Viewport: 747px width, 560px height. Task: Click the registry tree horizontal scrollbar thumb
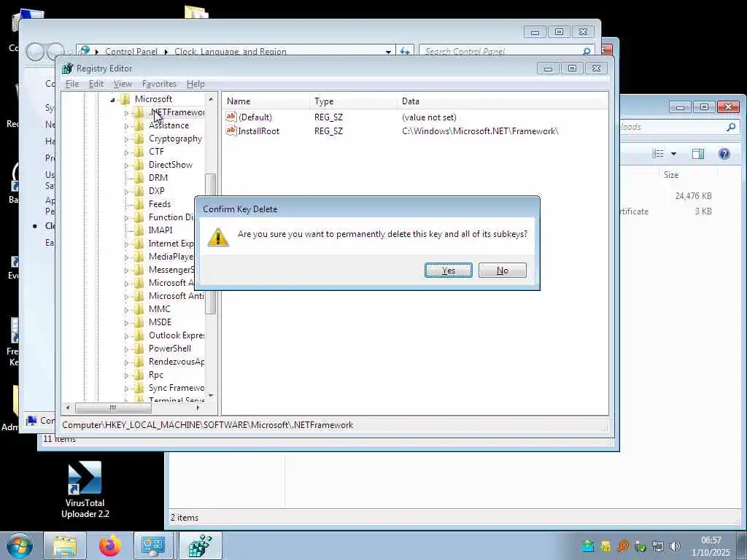pyautogui.click(x=113, y=408)
